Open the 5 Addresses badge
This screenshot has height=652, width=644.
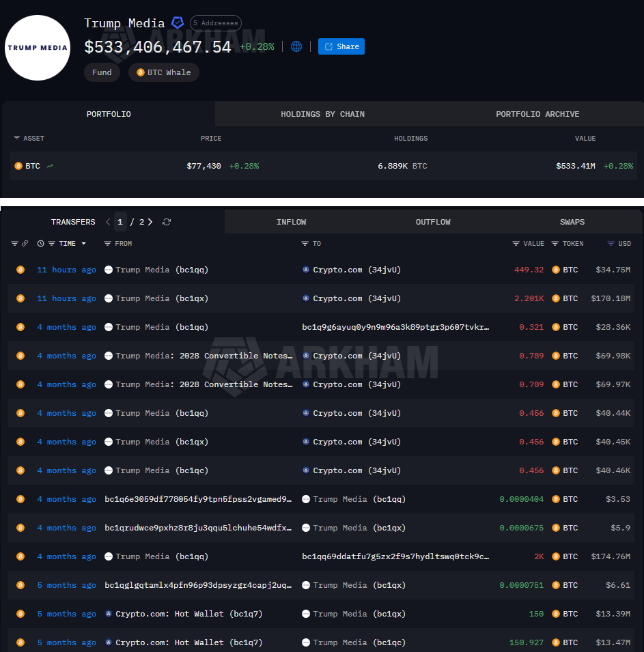(216, 23)
